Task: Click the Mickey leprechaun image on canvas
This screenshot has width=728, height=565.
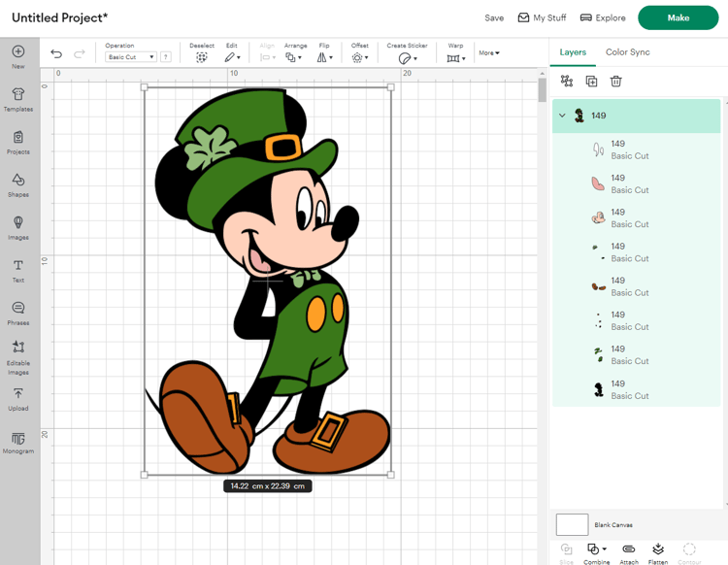Action: [268, 281]
